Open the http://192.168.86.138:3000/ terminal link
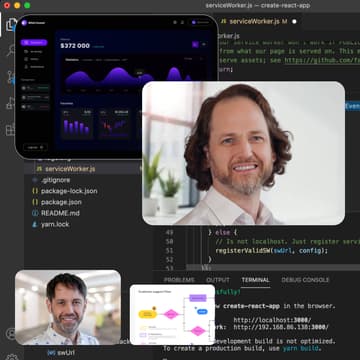The image size is (360, 360). point(281,327)
